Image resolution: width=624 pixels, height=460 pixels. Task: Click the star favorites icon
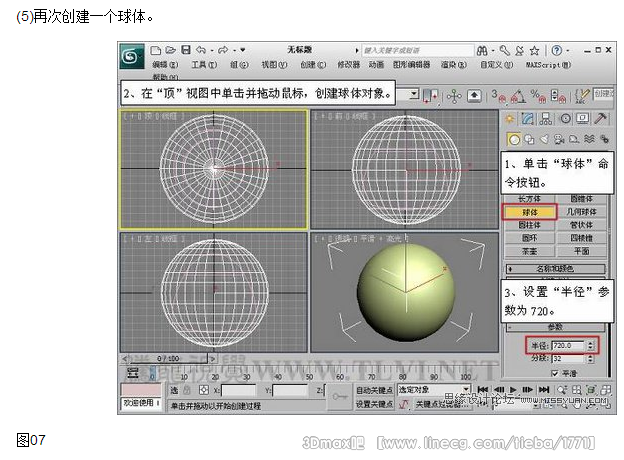click(x=534, y=51)
